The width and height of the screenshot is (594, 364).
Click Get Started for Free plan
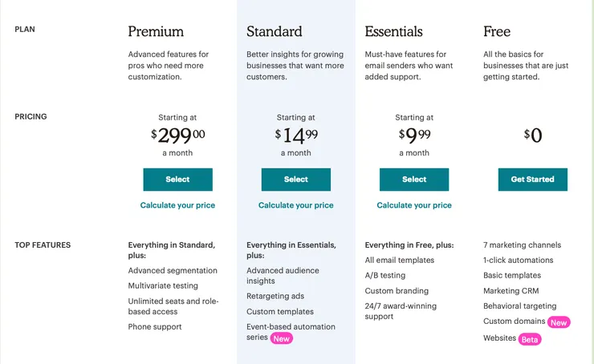(532, 180)
